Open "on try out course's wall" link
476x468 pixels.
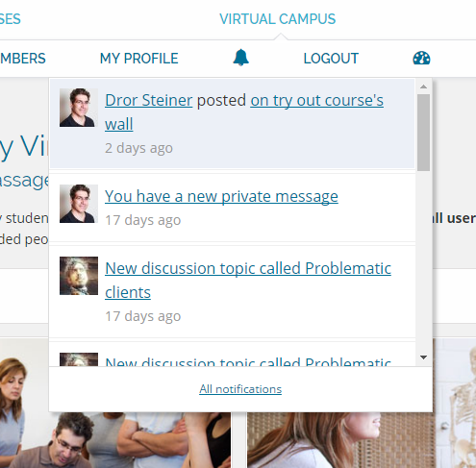click(x=244, y=112)
